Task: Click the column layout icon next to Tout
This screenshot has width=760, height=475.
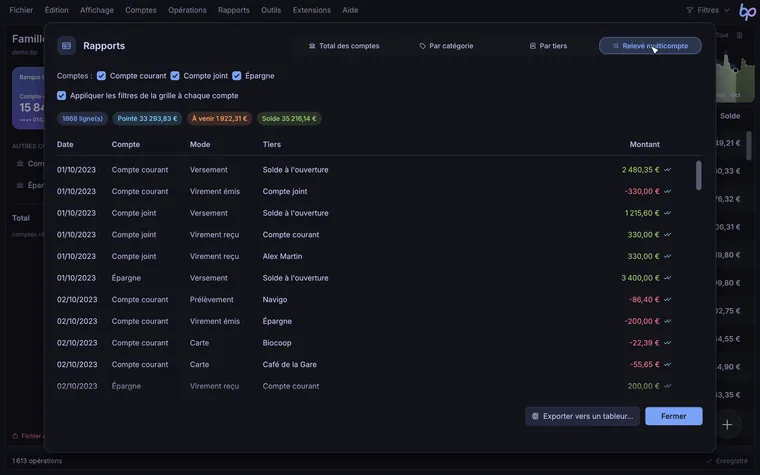Action: 739,35
